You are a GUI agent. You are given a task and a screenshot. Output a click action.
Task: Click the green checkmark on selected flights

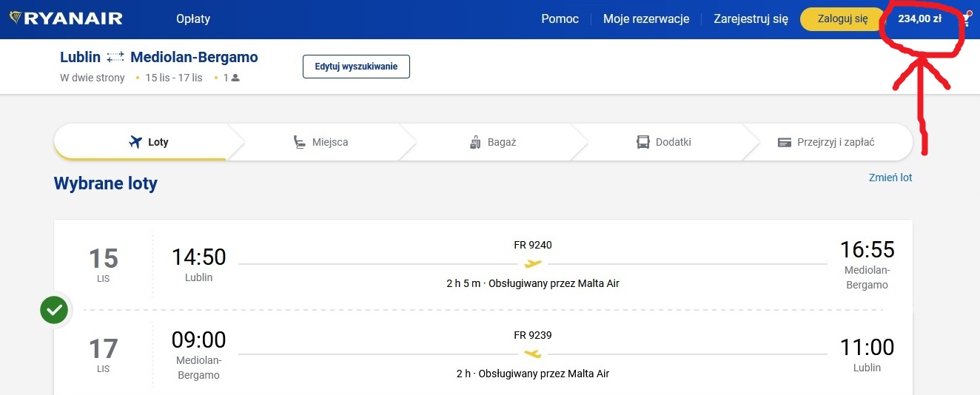(54, 310)
